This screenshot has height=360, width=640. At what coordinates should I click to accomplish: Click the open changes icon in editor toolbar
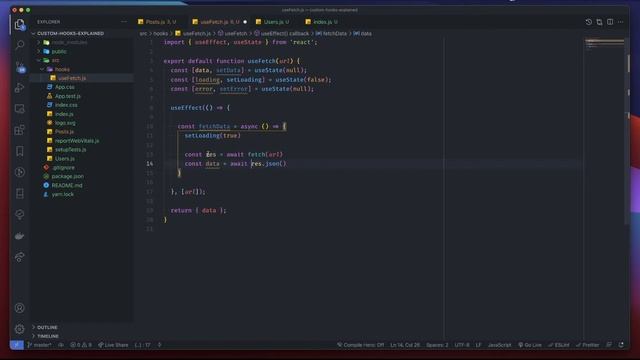click(599, 22)
